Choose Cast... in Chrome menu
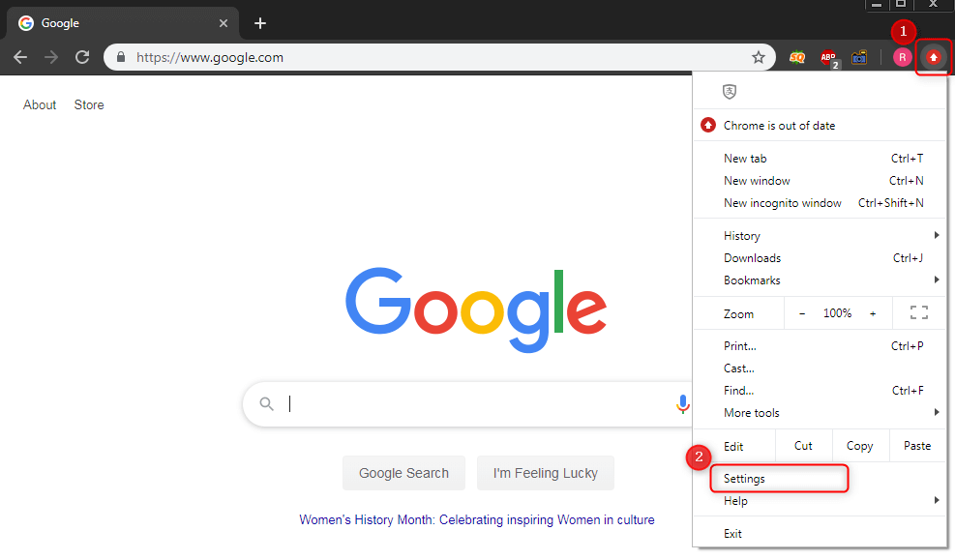The width and height of the screenshot is (955, 560). tap(820, 368)
